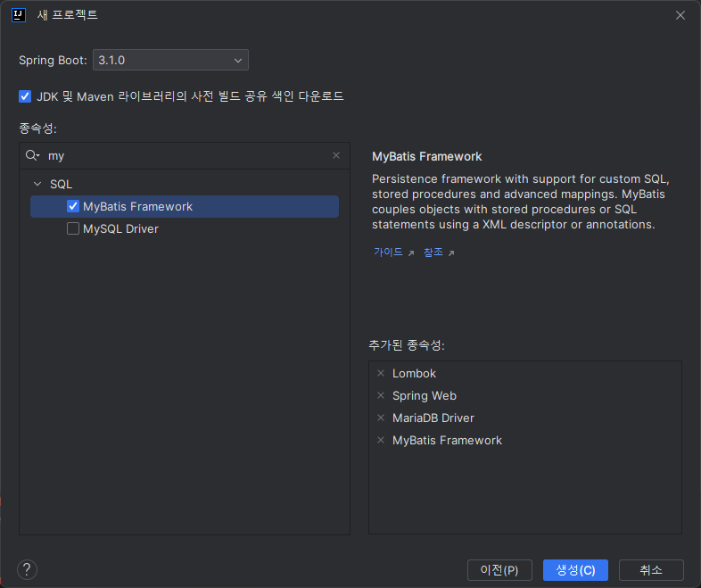Select the MyBatis Framework row label
The width and height of the screenshot is (701, 588).
pyautogui.click(x=137, y=206)
